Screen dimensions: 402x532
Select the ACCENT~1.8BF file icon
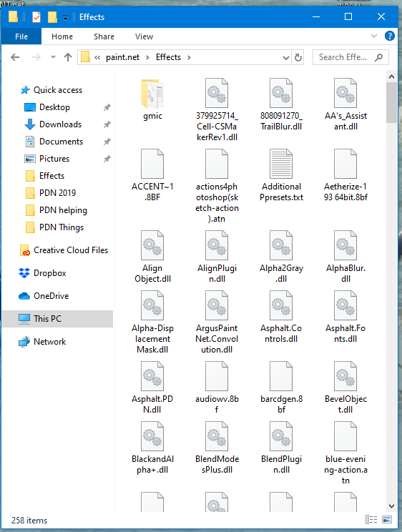tap(152, 164)
